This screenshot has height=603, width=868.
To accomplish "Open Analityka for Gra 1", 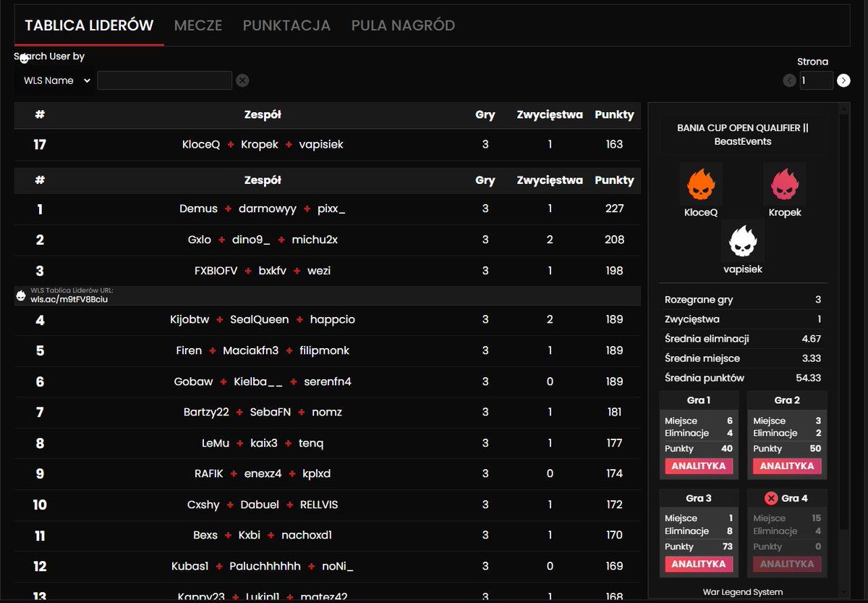I will pyautogui.click(x=699, y=466).
